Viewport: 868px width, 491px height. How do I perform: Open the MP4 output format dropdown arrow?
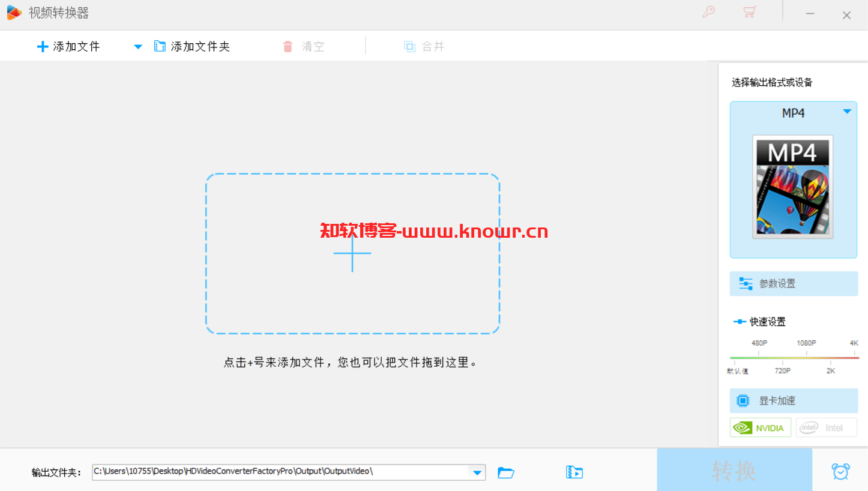847,112
